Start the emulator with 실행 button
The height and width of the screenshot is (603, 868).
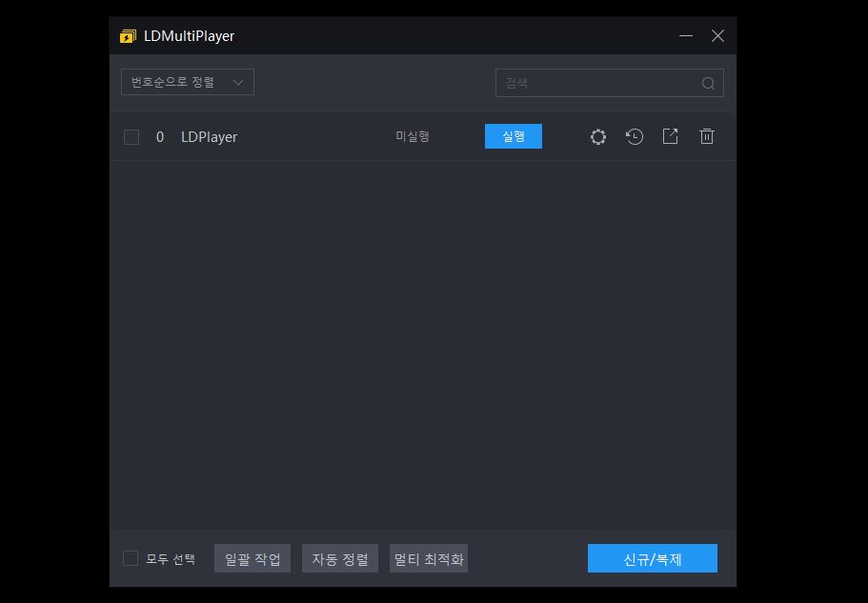[x=514, y=136]
